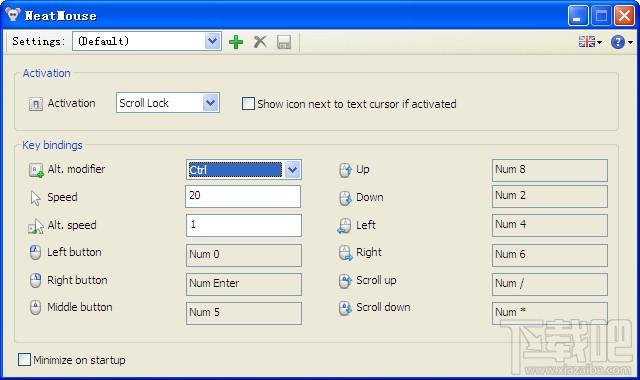Expand the Ctrl alt modifier dropdown
Viewport: 640px width, 380px height.
click(293, 170)
